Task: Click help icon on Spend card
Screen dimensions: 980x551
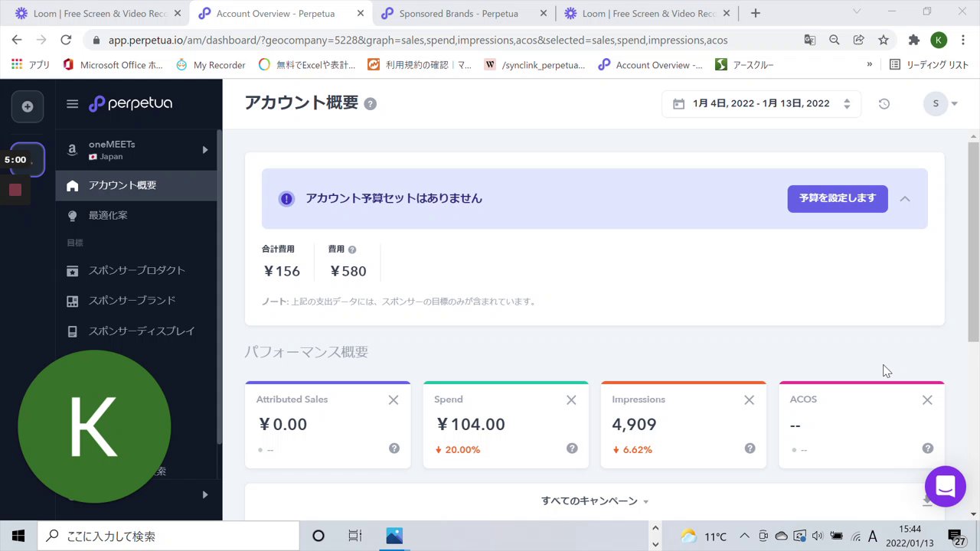Action: (x=572, y=448)
